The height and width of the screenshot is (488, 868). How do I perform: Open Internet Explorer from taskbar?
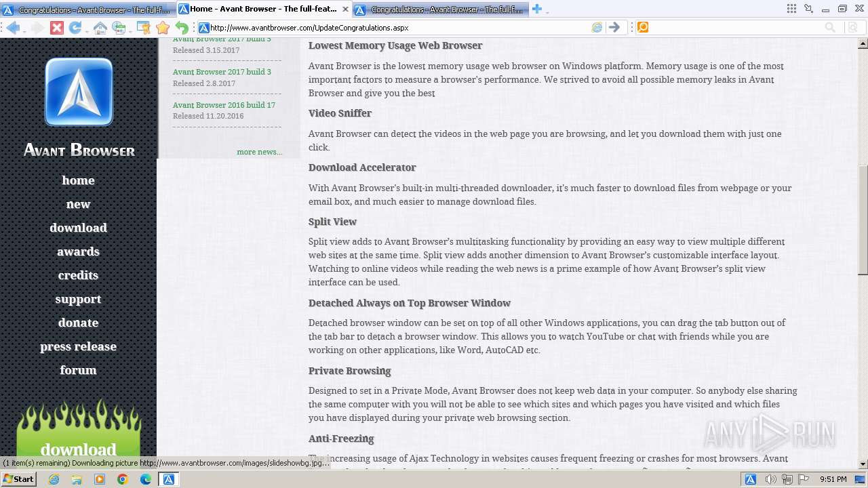pyautogui.click(x=54, y=479)
